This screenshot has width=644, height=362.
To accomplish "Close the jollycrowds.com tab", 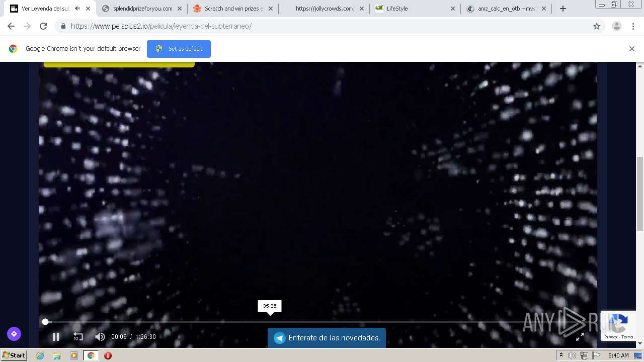I will coord(362,9).
